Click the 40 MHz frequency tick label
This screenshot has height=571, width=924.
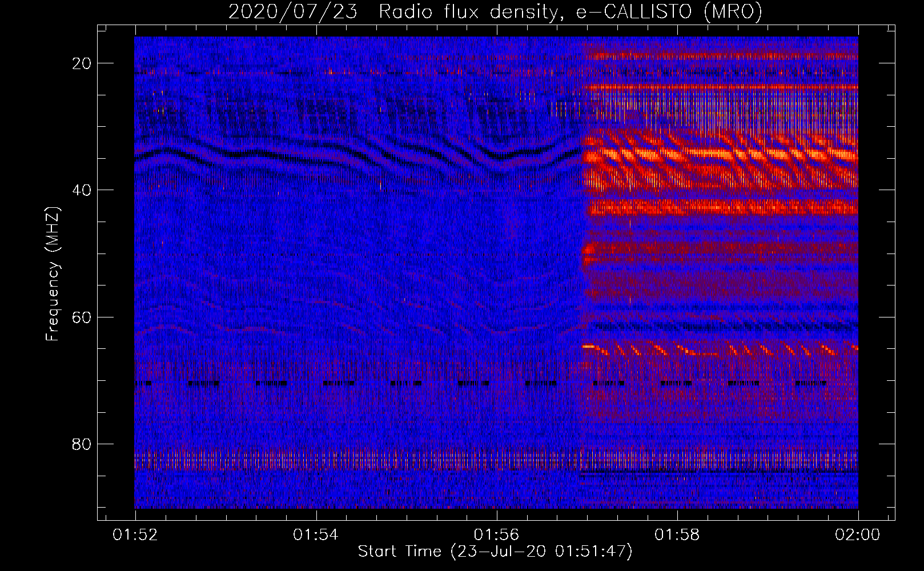click(x=82, y=190)
